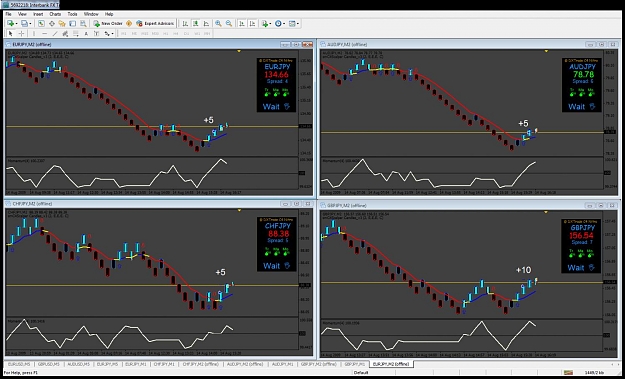The image size is (625, 379).
Task: Switch to the GBPUSD,M5 chart tab
Action: click(49, 364)
